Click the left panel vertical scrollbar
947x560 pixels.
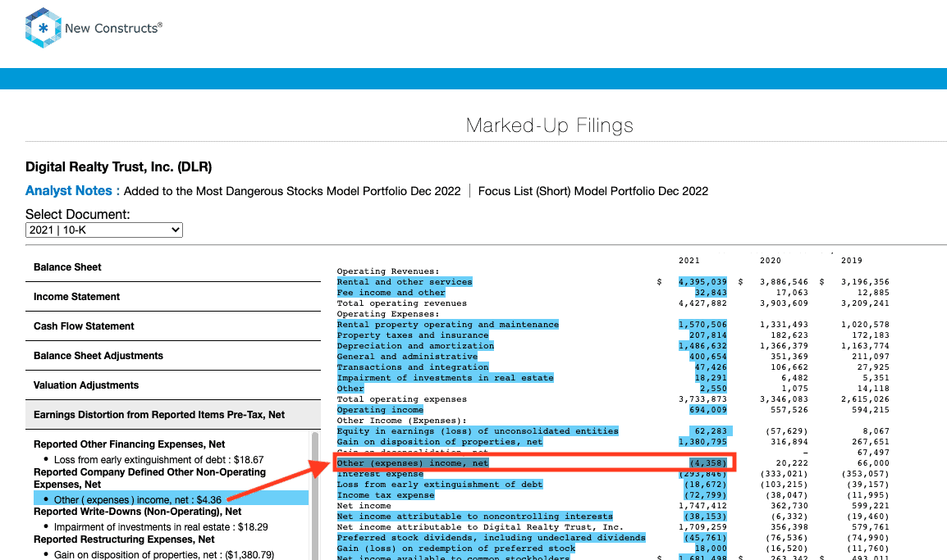point(314,495)
